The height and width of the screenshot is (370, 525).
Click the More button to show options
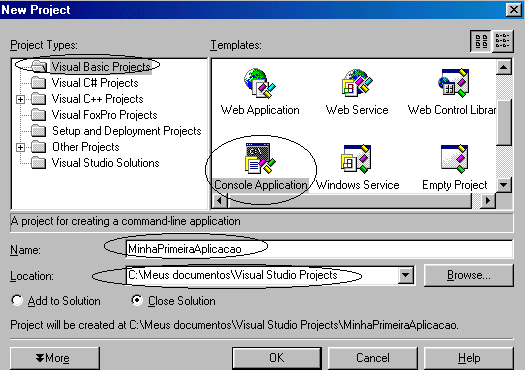55,358
